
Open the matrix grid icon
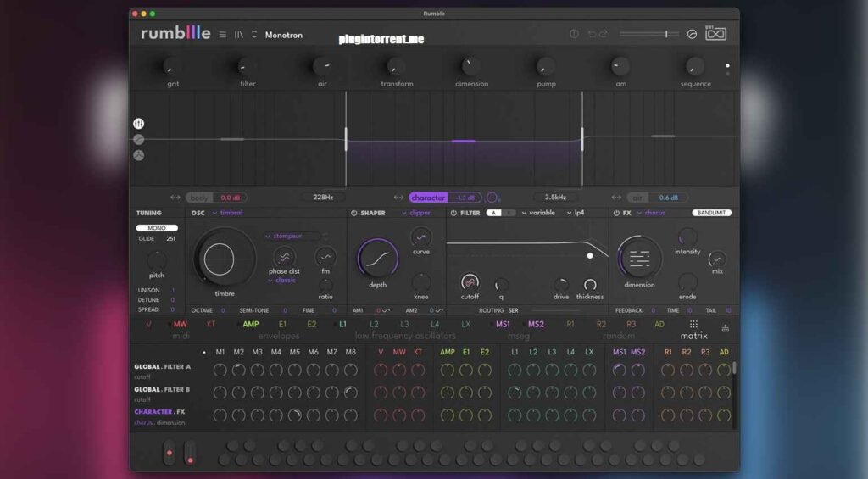pyautogui.click(x=693, y=324)
